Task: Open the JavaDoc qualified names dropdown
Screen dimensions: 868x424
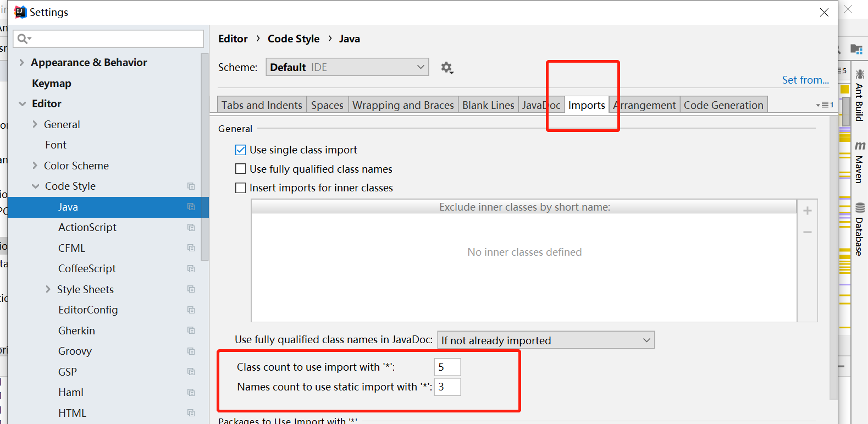Action: [x=545, y=340]
